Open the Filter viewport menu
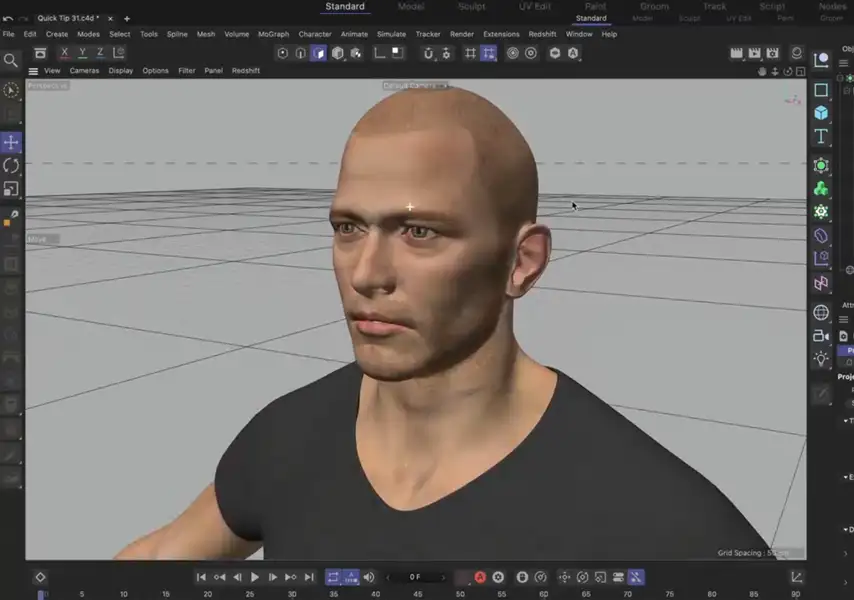Viewport: 854px width, 600px height. point(186,71)
